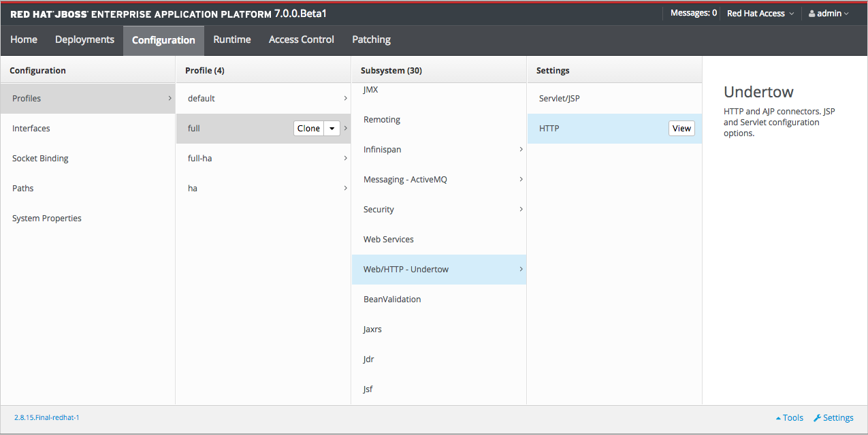The width and height of the screenshot is (868, 435).
Task: Open the admin user menu
Action: (x=829, y=14)
